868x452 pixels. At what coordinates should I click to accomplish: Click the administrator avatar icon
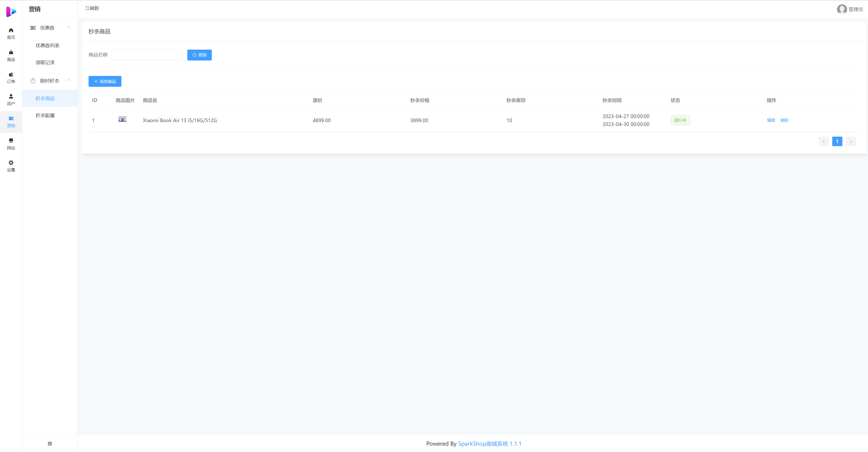pos(842,9)
